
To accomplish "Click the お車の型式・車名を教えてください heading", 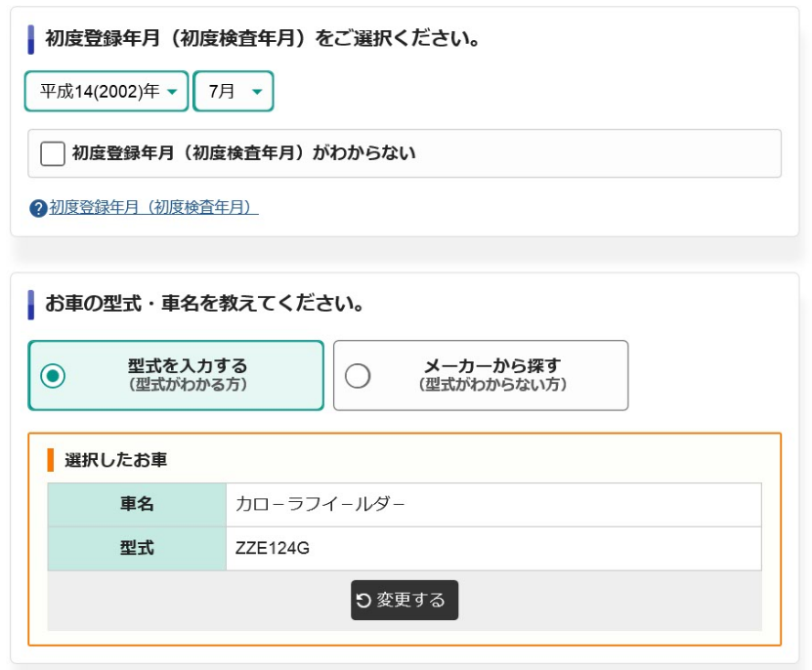I will click(205, 304).
